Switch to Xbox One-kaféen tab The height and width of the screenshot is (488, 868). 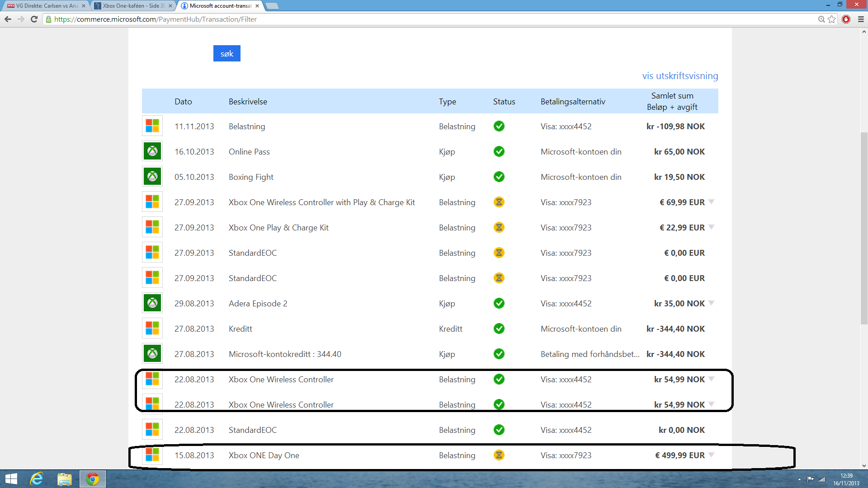(x=132, y=6)
